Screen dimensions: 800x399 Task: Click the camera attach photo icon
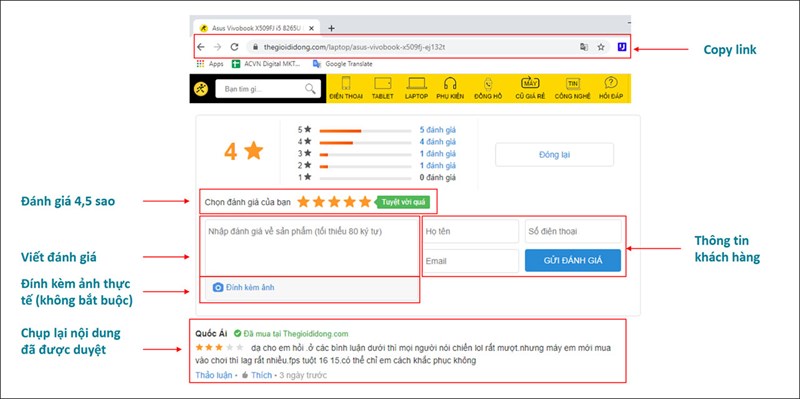tap(218, 288)
